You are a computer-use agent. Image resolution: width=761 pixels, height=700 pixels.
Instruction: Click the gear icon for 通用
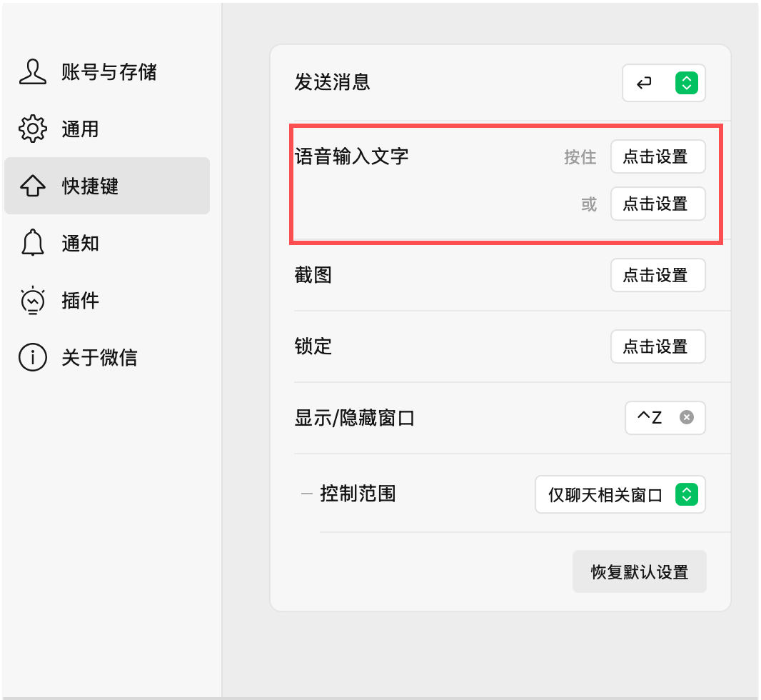(x=32, y=129)
